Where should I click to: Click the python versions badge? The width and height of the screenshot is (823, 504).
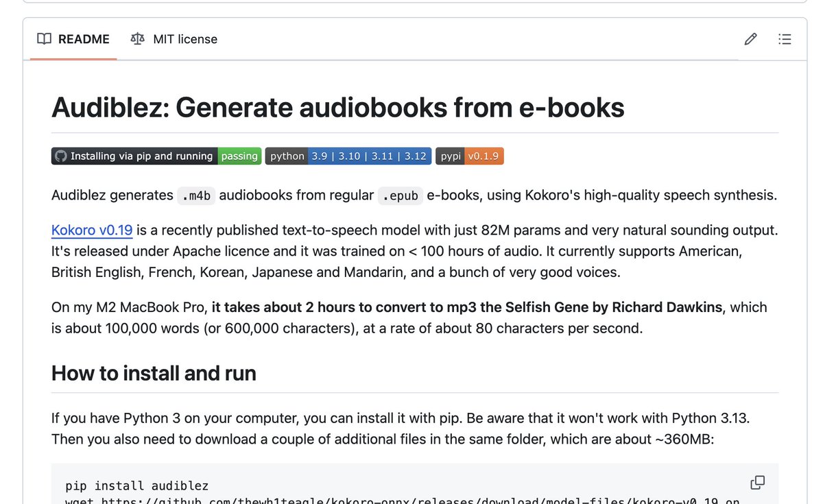click(348, 156)
